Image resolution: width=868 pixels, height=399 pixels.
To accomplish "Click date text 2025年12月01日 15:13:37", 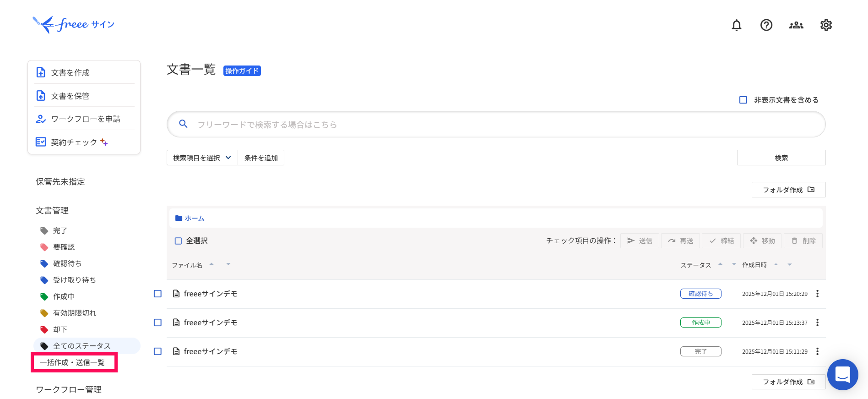I will (775, 323).
